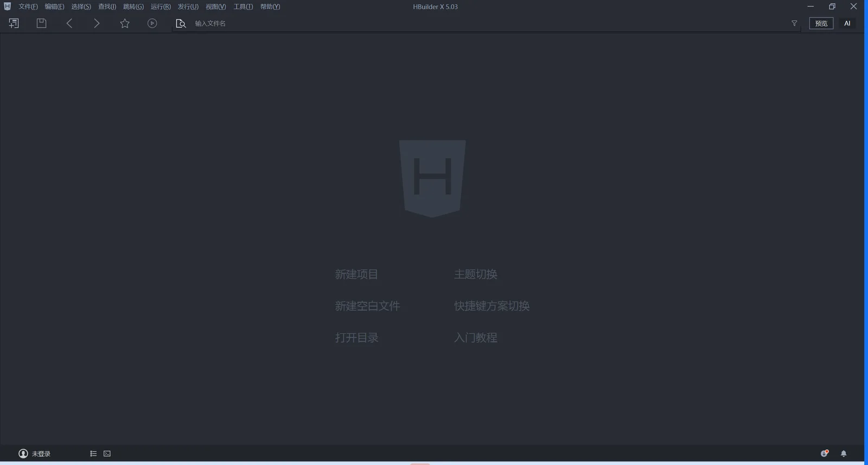Open the 查找(I) menu

(107, 7)
